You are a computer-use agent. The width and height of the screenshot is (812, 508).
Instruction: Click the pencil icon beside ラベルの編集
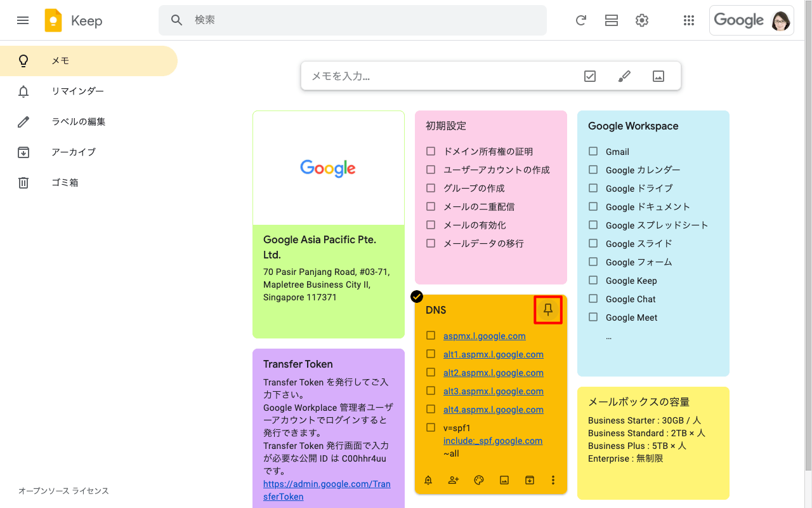pos(23,122)
